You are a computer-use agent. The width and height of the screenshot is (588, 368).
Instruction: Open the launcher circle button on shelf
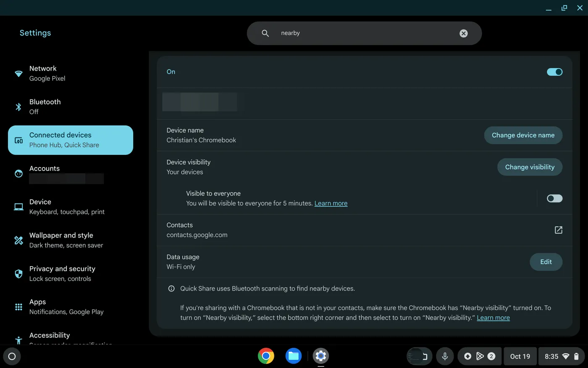point(12,357)
